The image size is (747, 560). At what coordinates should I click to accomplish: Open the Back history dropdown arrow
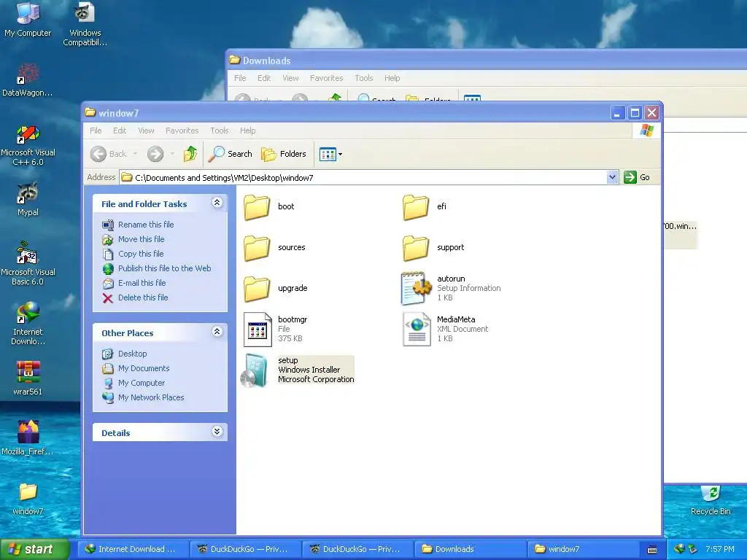(135, 154)
